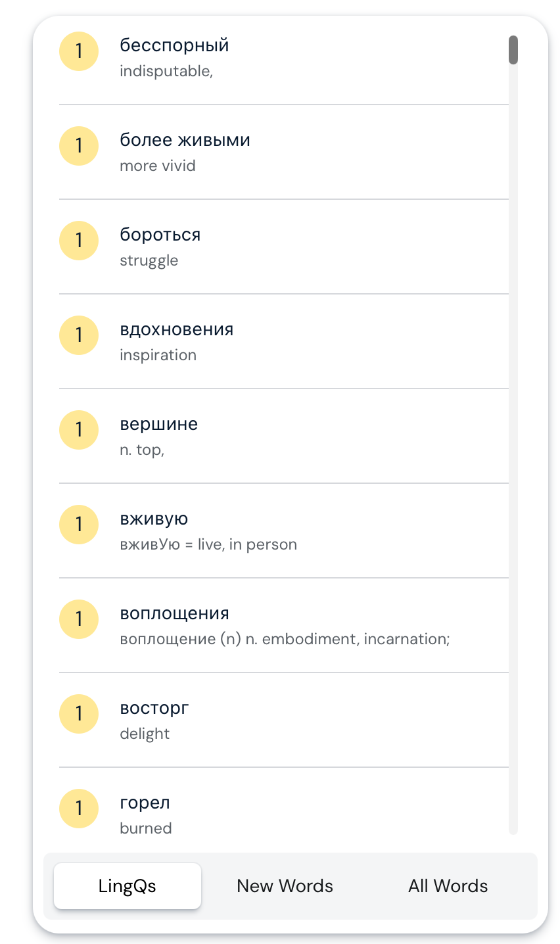
Task: Switch to the LingQs tab
Action: click(128, 886)
